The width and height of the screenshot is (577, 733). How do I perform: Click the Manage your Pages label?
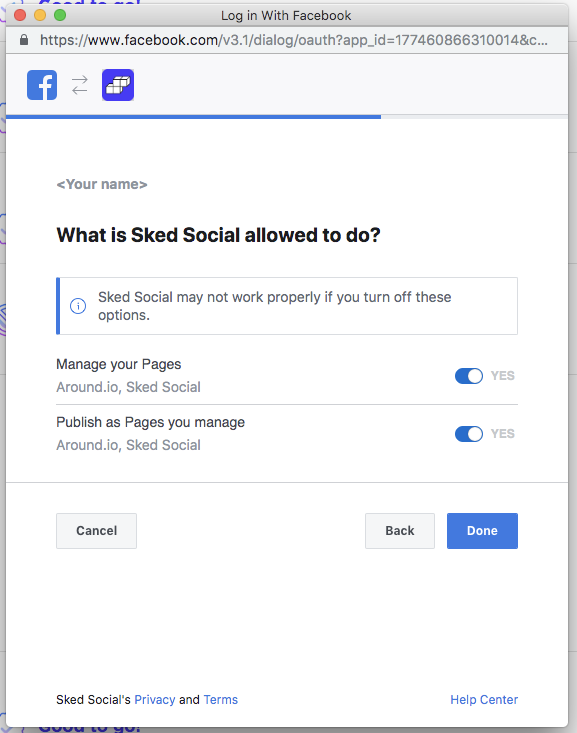(119, 364)
